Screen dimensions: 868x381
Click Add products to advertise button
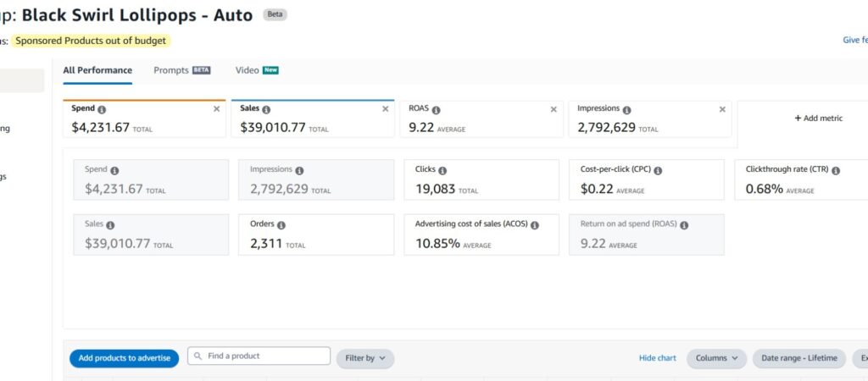click(124, 358)
